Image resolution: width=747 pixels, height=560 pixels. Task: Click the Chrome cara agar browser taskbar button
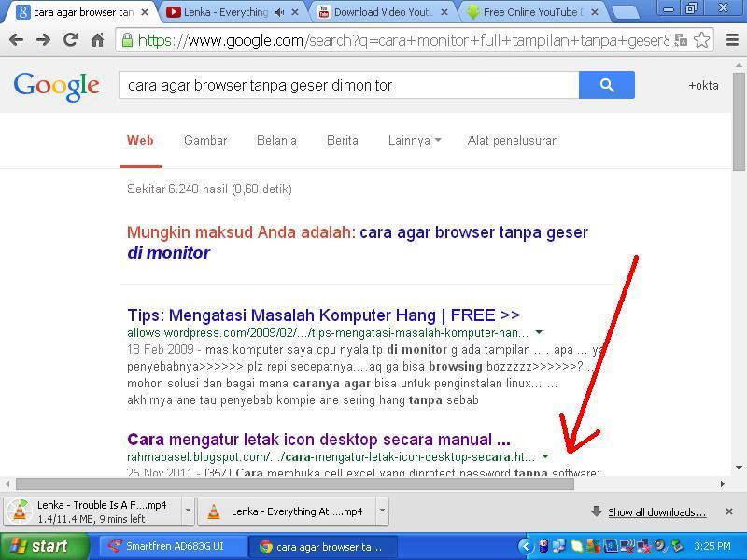(322, 546)
